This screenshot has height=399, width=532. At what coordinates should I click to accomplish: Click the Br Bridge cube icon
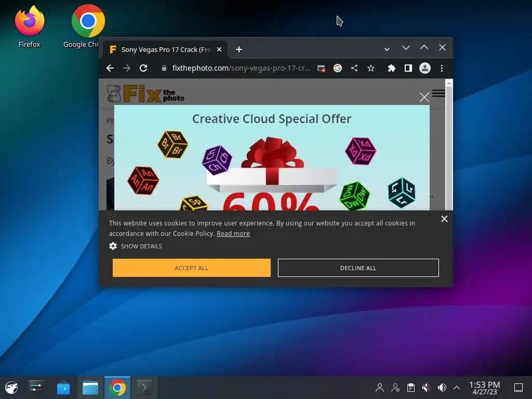tap(173, 144)
